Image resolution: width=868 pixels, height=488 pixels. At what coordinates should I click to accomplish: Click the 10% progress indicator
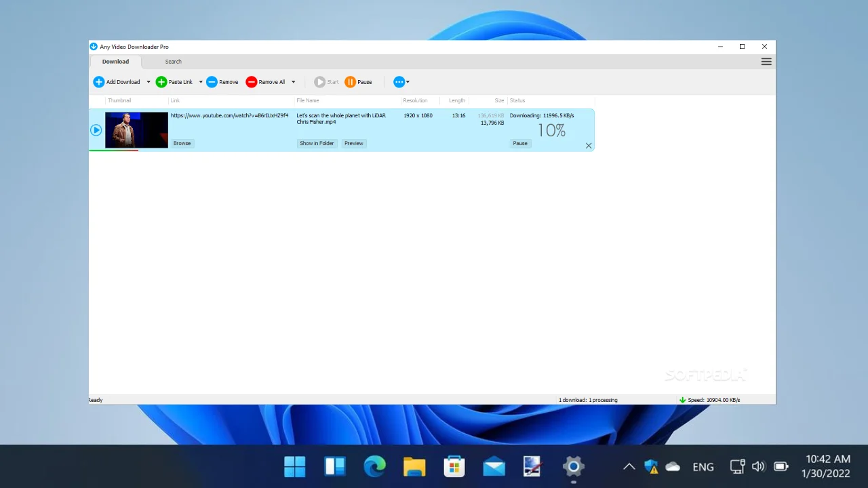coord(551,130)
